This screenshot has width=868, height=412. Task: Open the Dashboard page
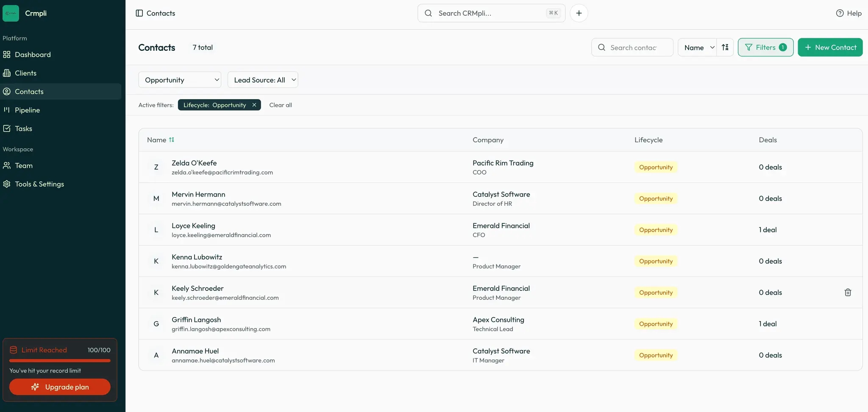61,55
